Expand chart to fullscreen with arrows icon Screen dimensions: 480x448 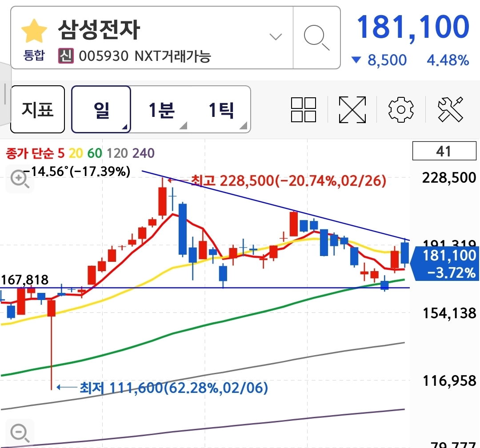[x=352, y=109]
